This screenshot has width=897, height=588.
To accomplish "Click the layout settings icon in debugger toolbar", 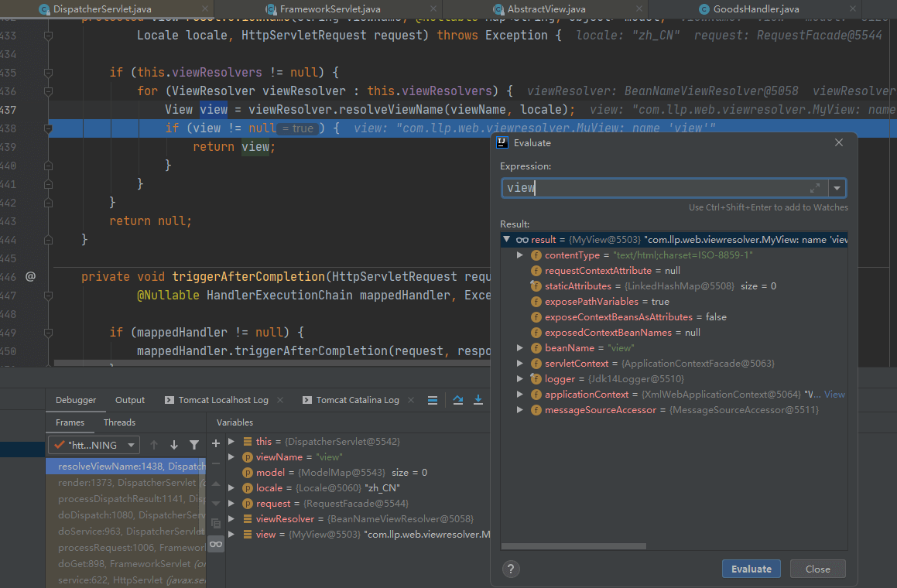I will click(433, 400).
